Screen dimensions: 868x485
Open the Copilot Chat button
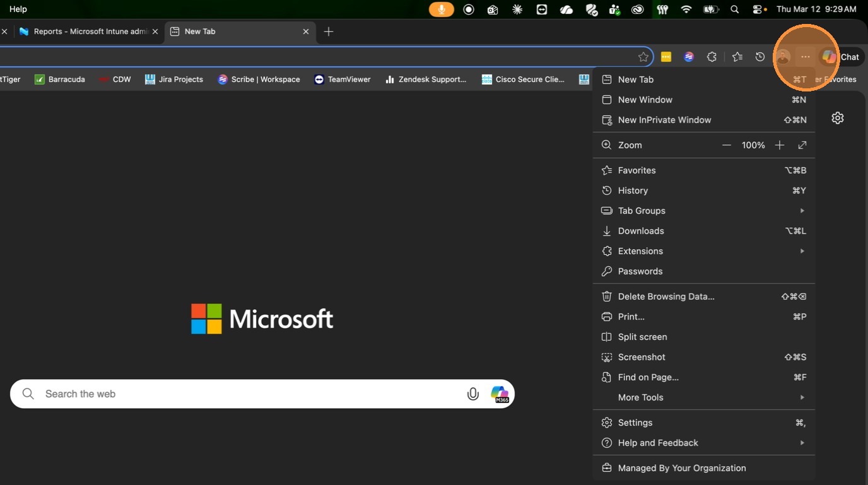(x=841, y=57)
